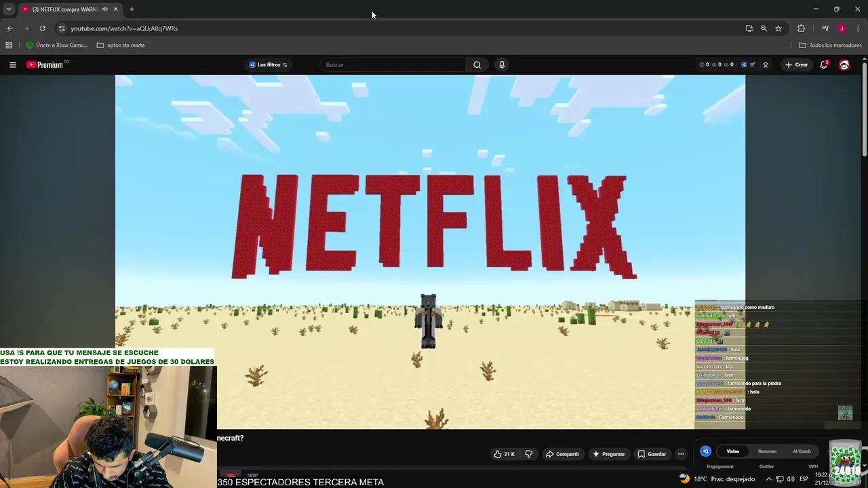The image size is (868, 488).
Task: Open the YouTube hamburger guide menu
Action: click(x=12, y=65)
